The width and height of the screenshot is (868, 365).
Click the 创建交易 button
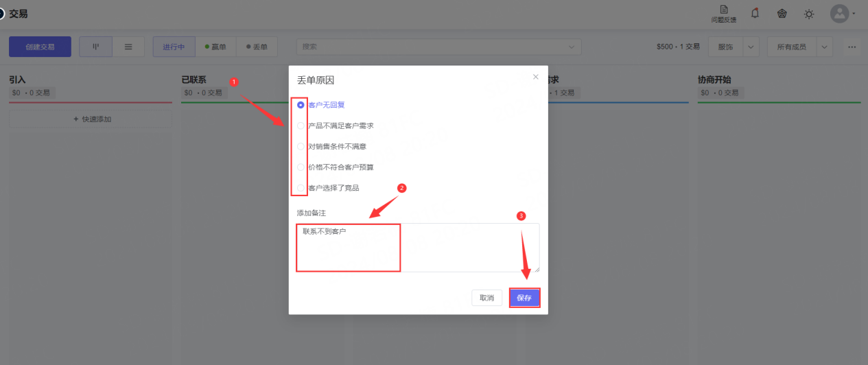[x=40, y=47]
